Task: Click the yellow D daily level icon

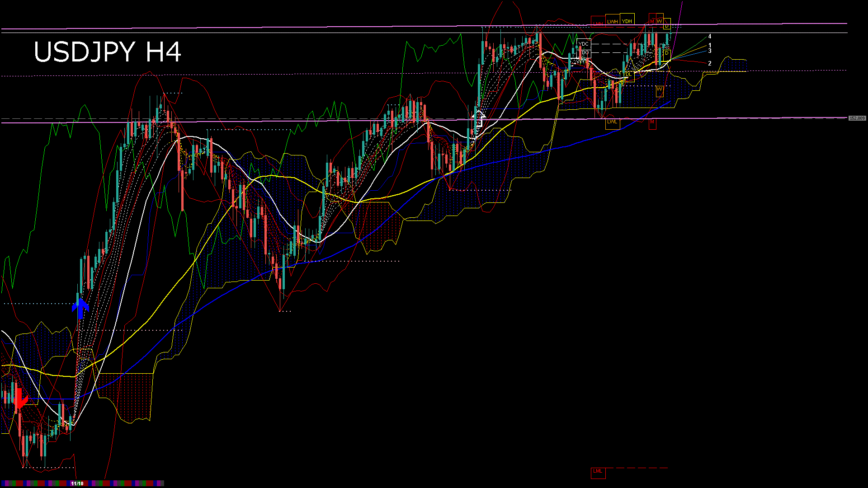Action: coord(666,26)
